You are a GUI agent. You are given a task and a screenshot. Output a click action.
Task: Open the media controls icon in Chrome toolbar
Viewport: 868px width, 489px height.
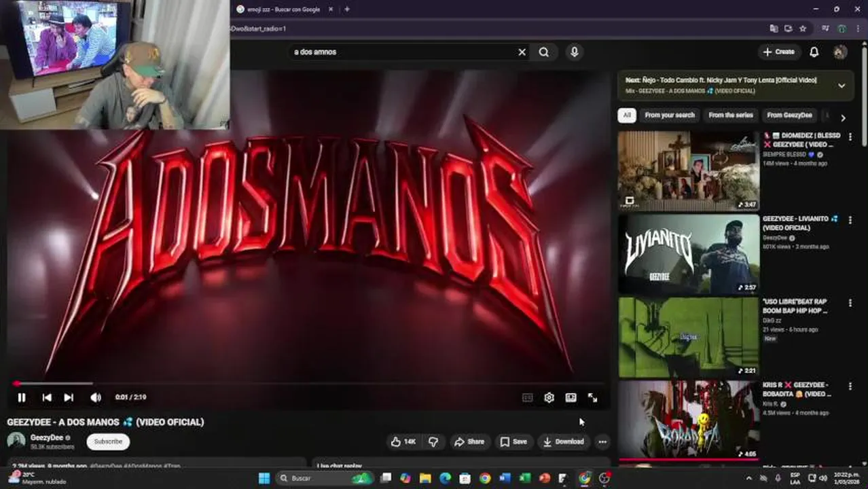click(x=825, y=29)
